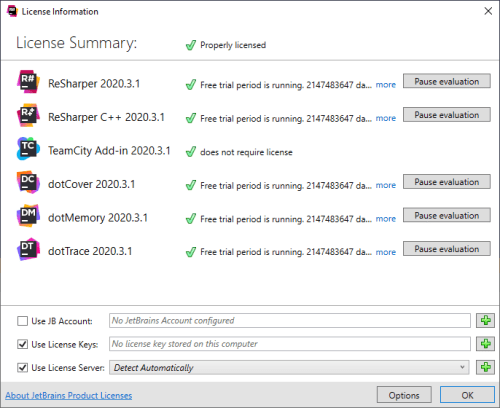Click the dotTrace product icon
This screenshot has height=408, width=500.
pos(28,249)
